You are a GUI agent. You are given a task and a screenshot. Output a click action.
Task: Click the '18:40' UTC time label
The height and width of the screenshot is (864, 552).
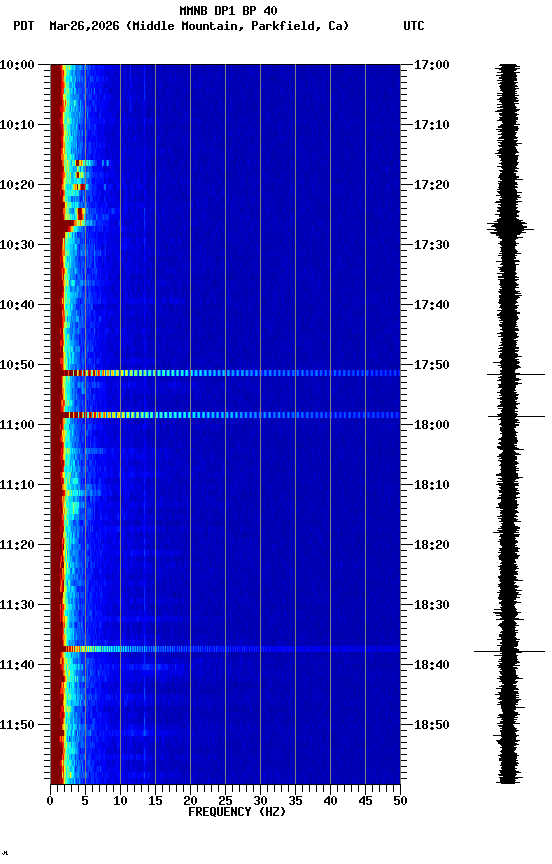[432, 666]
